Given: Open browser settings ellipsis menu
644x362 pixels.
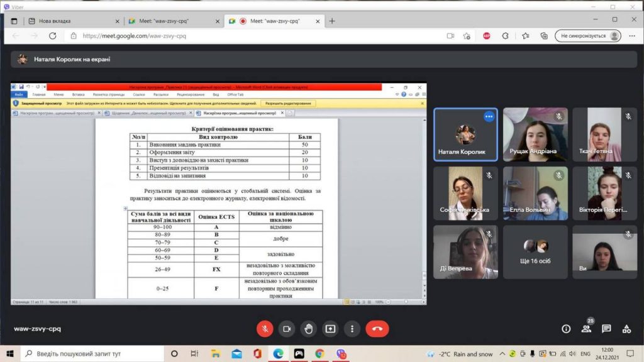Looking at the screenshot, I should [631, 36].
